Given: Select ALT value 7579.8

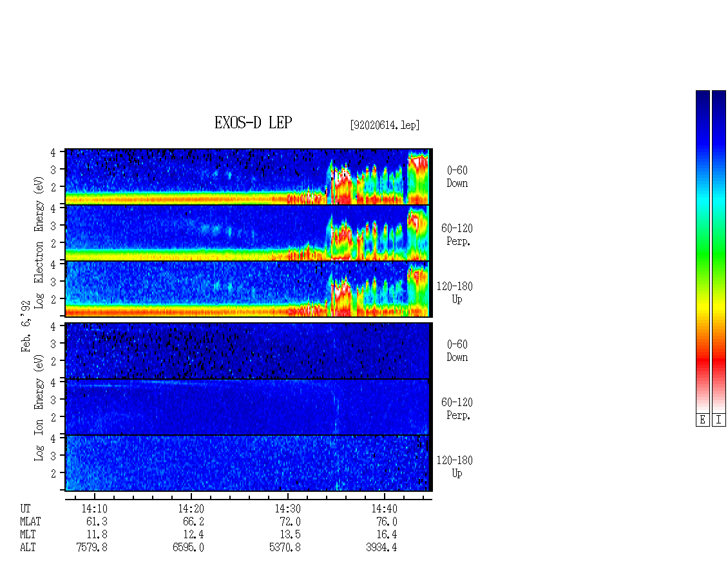Looking at the screenshot, I should pos(92,548).
